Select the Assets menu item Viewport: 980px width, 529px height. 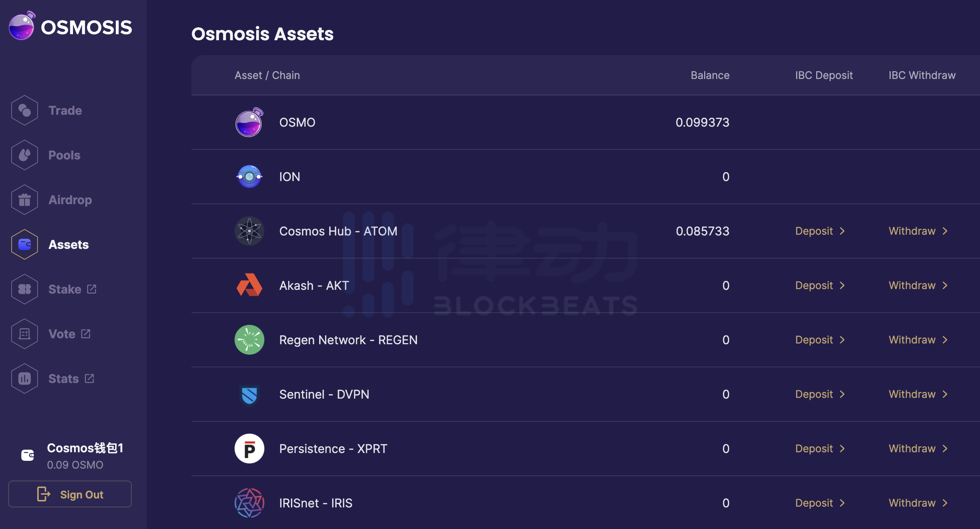pyautogui.click(x=69, y=245)
